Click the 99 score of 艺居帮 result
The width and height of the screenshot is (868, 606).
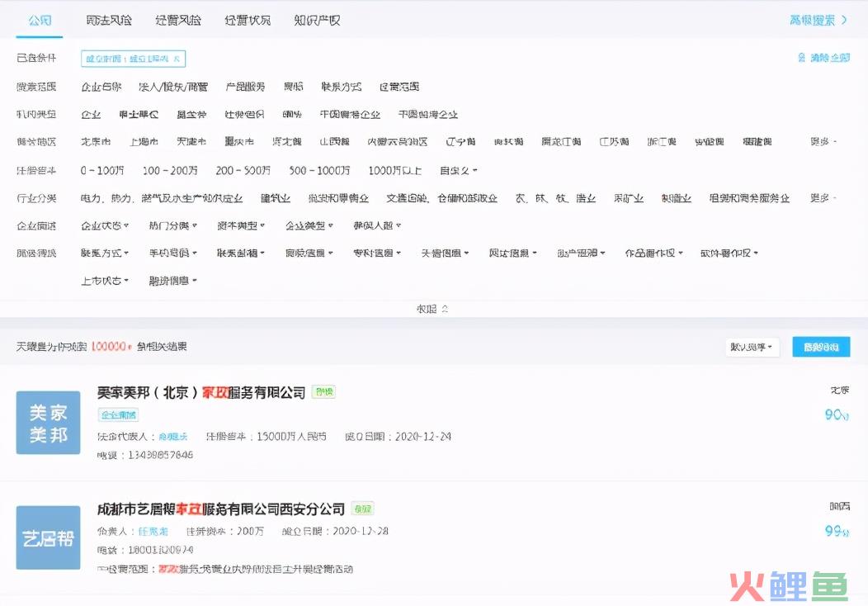(x=837, y=532)
